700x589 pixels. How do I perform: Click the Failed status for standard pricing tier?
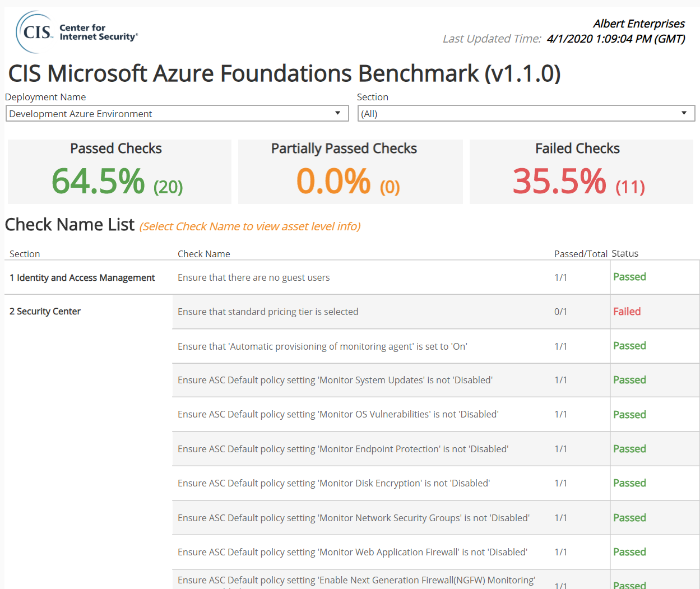[627, 312]
